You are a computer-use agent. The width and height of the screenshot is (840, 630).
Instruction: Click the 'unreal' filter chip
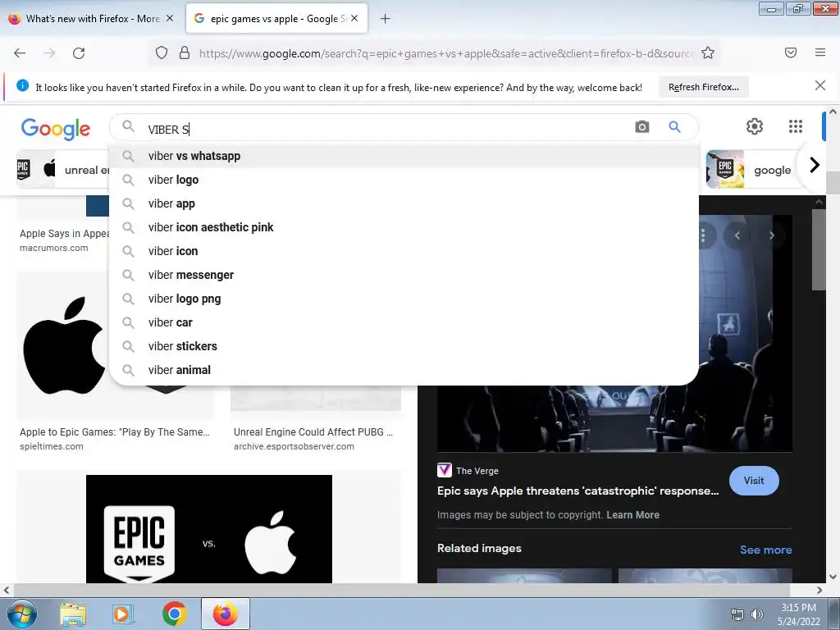click(x=63, y=170)
